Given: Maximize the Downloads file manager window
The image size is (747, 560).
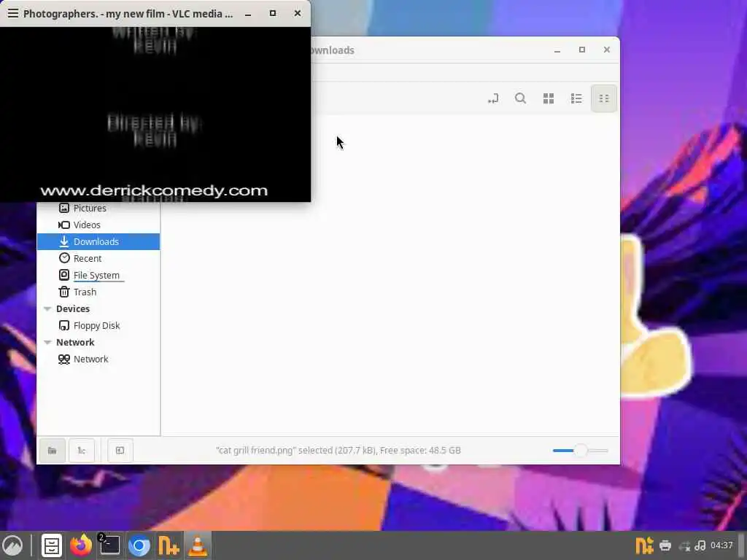Looking at the screenshot, I should click(582, 50).
